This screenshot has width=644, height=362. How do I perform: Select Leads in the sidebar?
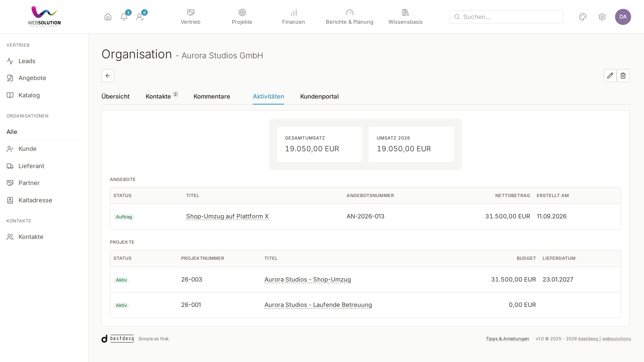[x=27, y=61]
